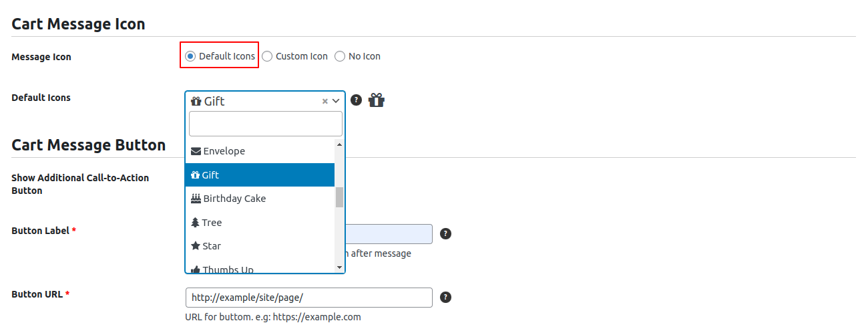Click help icon beside Button Label field

(x=445, y=234)
